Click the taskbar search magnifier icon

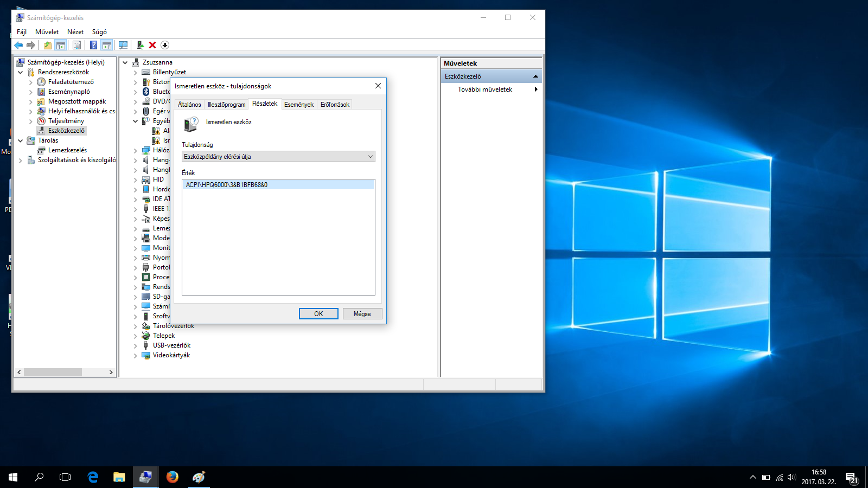point(39,477)
